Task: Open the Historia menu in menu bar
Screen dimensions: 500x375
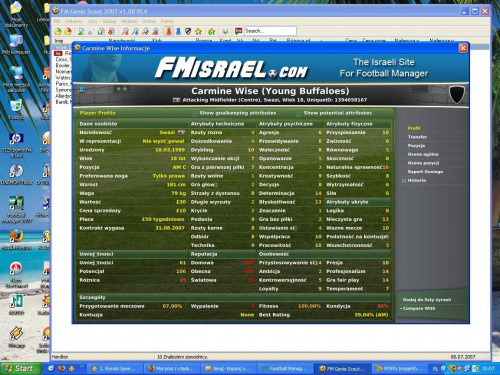Action: coord(129,21)
